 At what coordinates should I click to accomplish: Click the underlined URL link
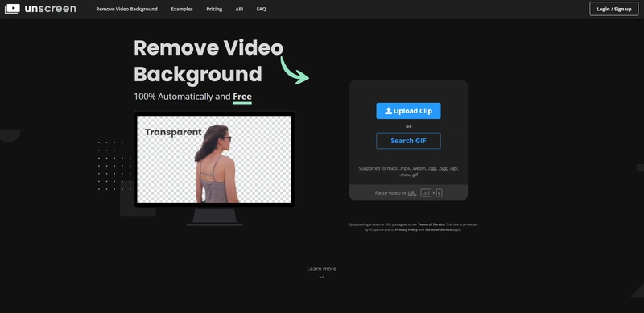pos(412,192)
